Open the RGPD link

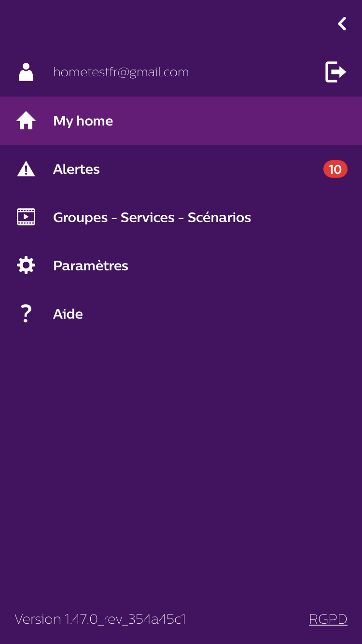pyautogui.click(x=328, y=619)
